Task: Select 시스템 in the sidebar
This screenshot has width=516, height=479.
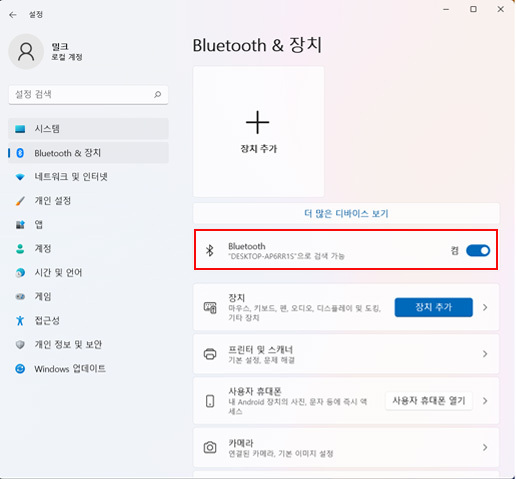Action: click(x=88, y=129)
